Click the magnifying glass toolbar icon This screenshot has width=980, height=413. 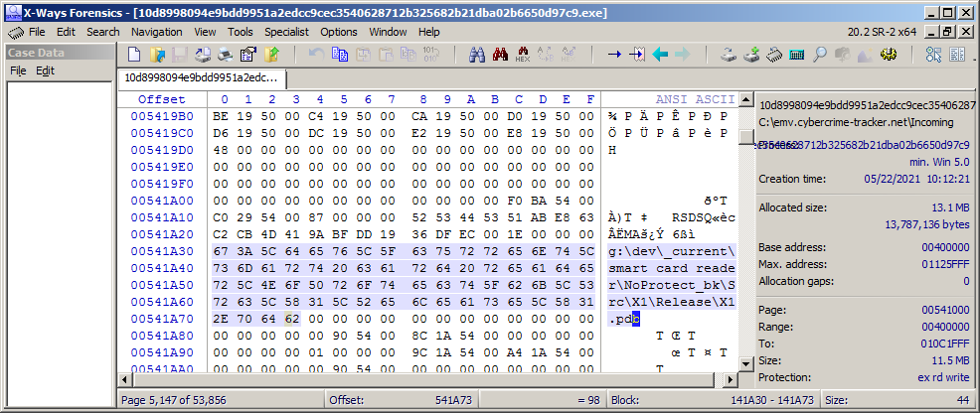tap(819, 55)
